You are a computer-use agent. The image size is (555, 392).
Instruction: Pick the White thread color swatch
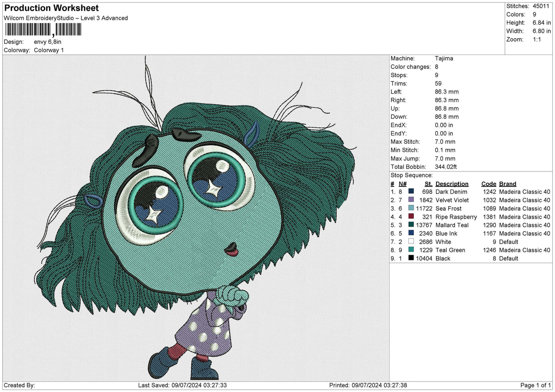point(411,241)
